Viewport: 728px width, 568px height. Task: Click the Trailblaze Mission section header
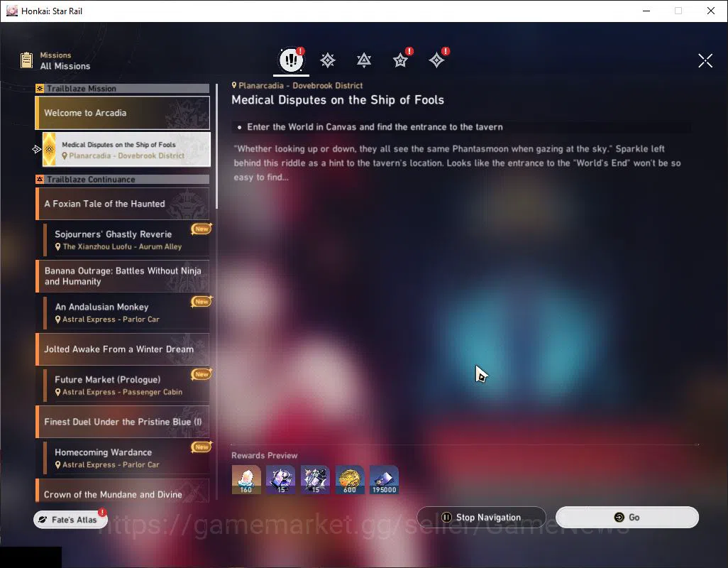click(123, 88)
